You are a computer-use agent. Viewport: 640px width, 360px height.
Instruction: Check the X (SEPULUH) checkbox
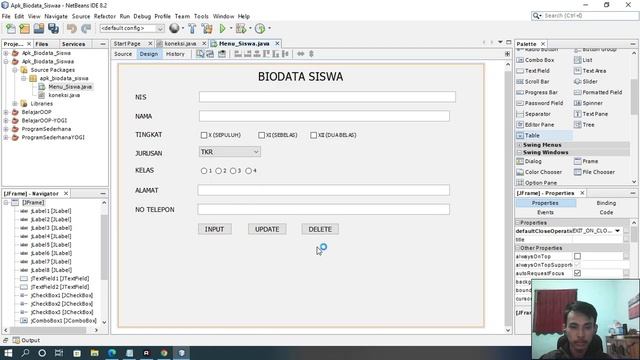click(204, 135)
